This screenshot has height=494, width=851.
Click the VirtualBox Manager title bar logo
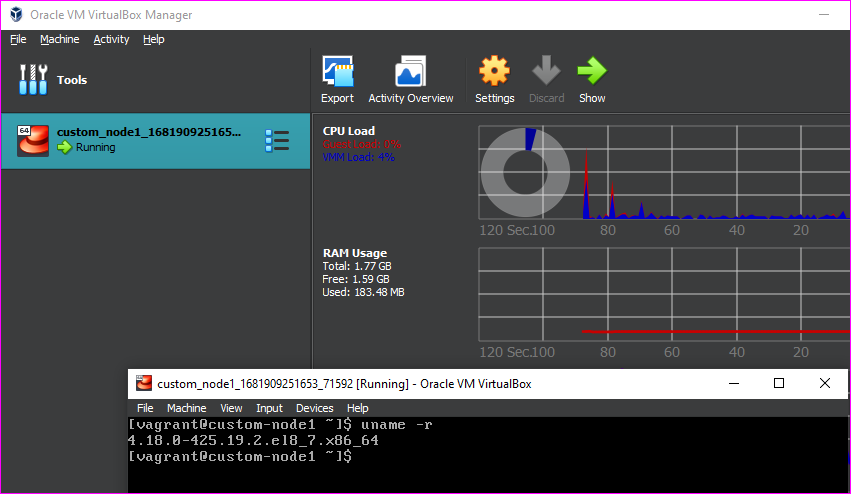[16, 15]
